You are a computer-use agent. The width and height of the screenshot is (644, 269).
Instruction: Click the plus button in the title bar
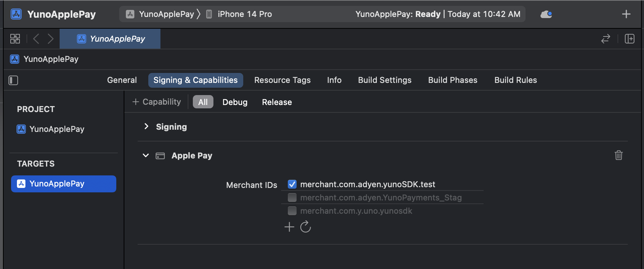point(626,14)
